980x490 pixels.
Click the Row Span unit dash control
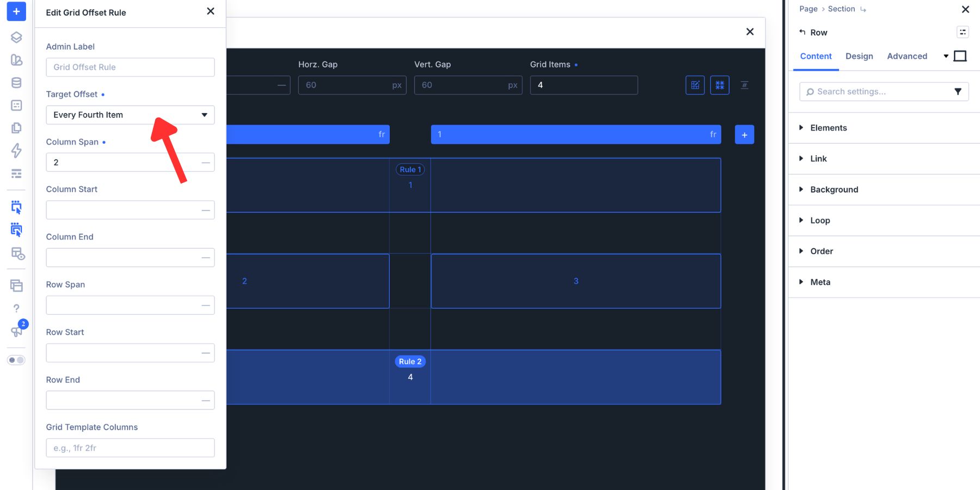(x=206, y=305)
